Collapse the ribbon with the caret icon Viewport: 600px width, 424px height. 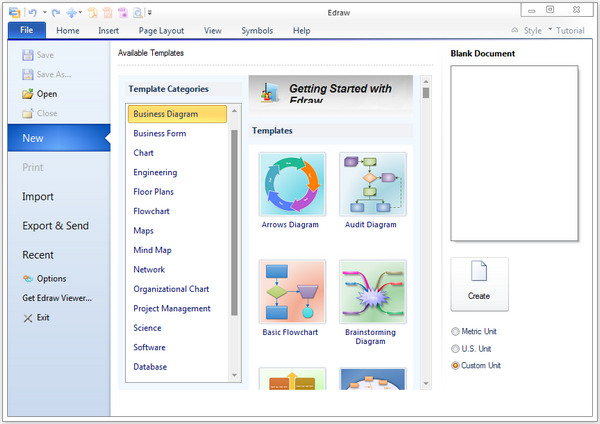(515, 30)
